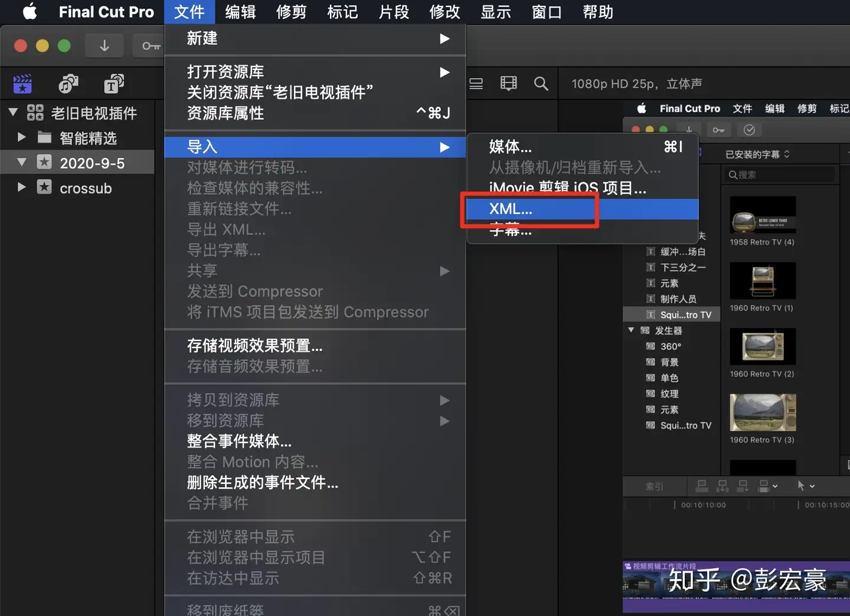Expand the crossub event
Image resolution: width=850 pixels, height=616 pixels.
(22, 188)
